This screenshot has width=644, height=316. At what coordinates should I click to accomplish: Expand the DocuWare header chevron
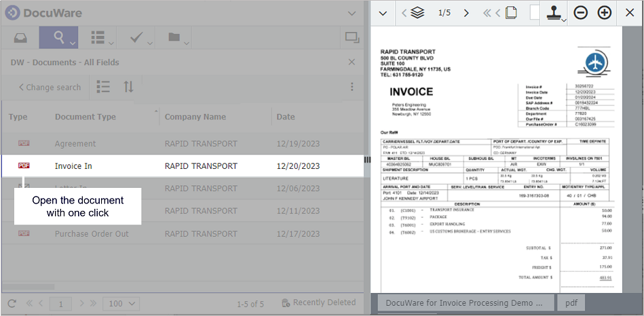[x=352, y=13]
